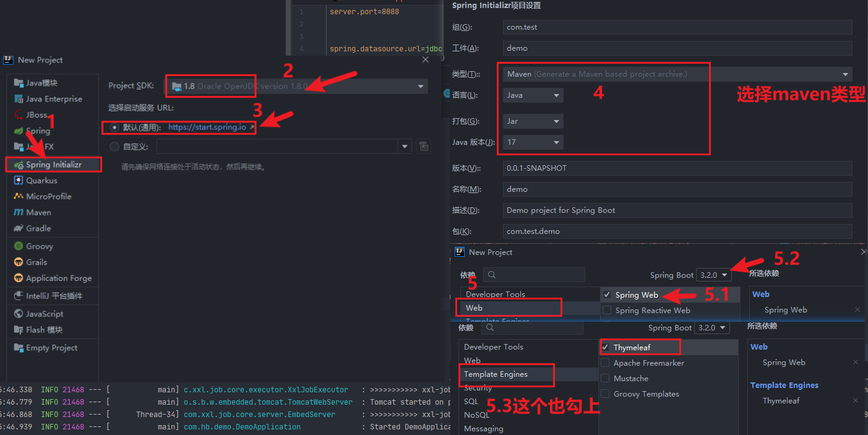Click the search icon in Thymeleaf dependencies panel
Viewport: 868px width, 435px height.
tap(491, 327)
